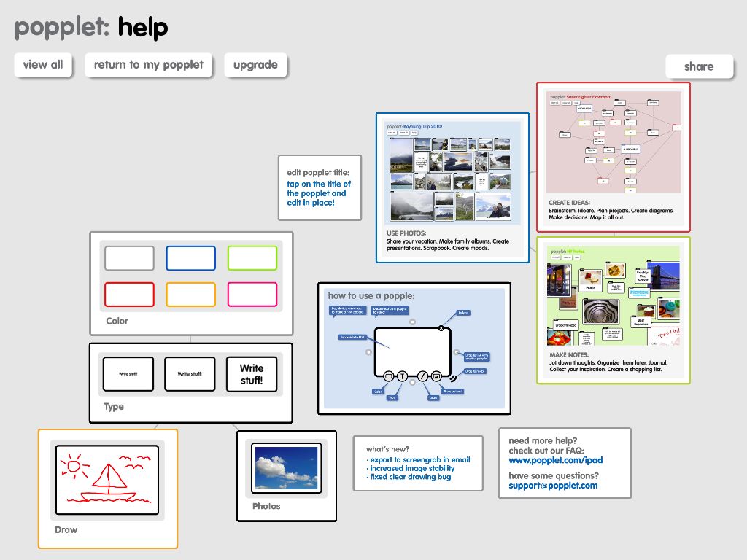Viewport: 747px width, 560px height.
Task: Click the "have some questions?" text
Action: [x=554, y=475]
